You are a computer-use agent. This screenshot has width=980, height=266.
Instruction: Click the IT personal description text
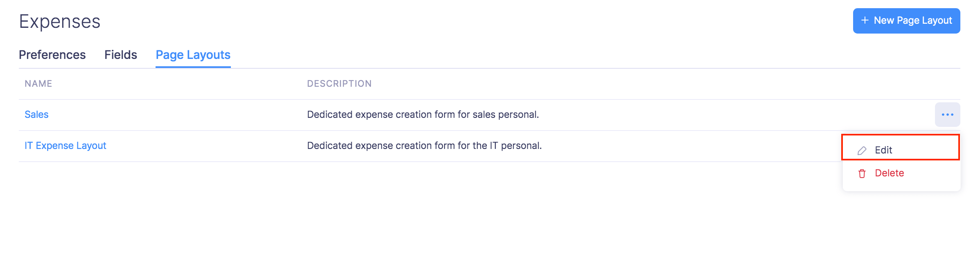point(424,146)
